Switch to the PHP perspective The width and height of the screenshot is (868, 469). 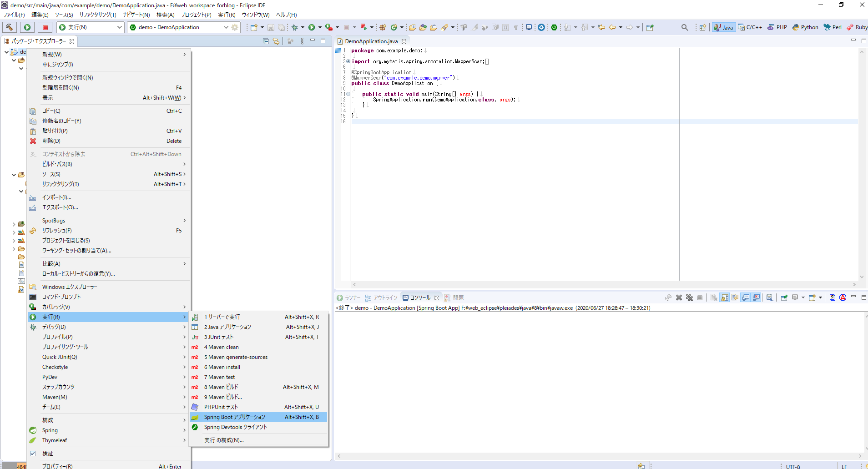(x=777, y=27)
